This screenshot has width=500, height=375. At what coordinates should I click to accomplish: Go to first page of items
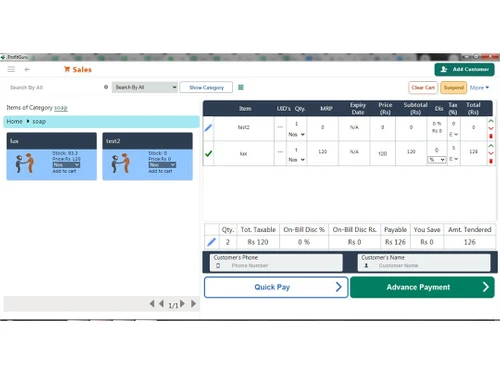(152, 304)
